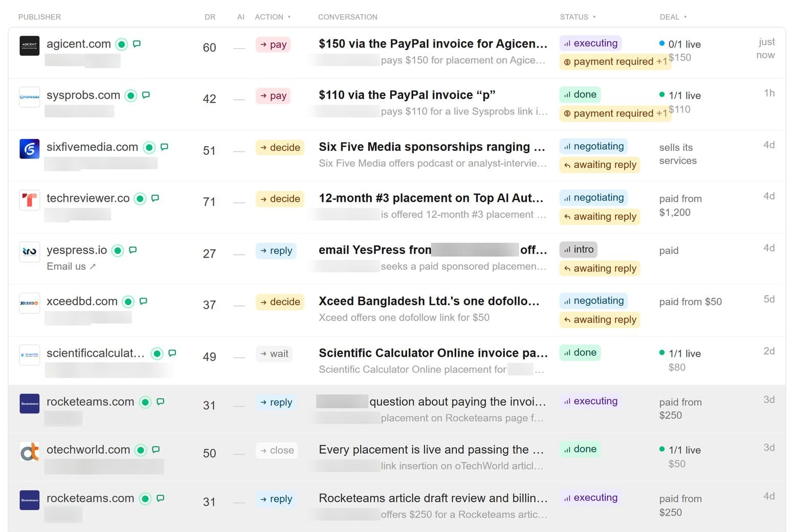Open the ACTION column filter dropdown
Screen dimensions: 802x532
pyautogui.click(x=273, y=17)
